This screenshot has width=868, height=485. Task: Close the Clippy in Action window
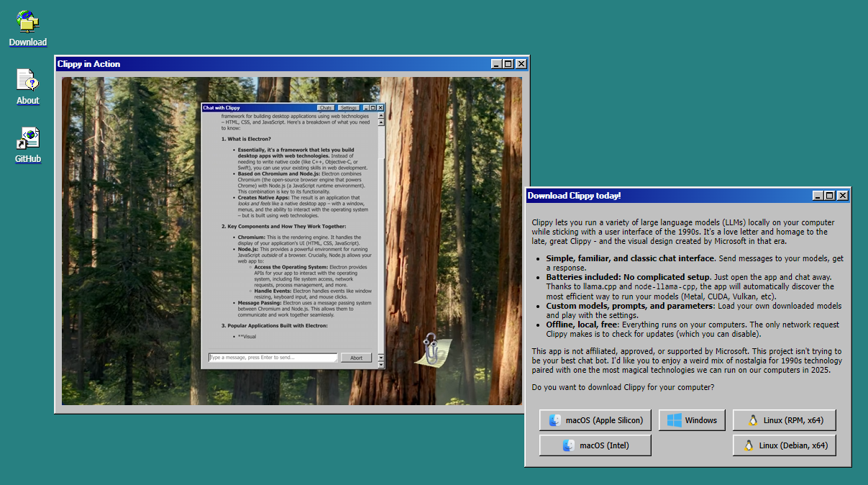(x=521, y=64)
